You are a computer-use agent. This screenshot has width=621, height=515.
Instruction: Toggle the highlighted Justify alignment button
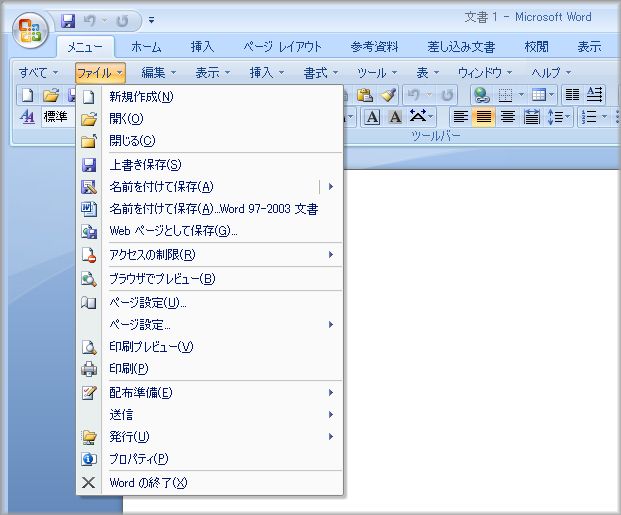click(483, 117)
